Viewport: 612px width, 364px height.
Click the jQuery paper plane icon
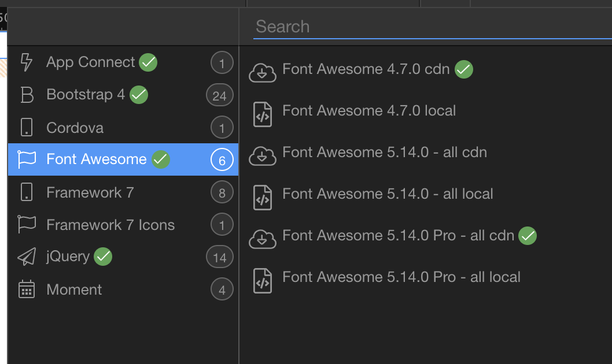[x=27, y=257]
